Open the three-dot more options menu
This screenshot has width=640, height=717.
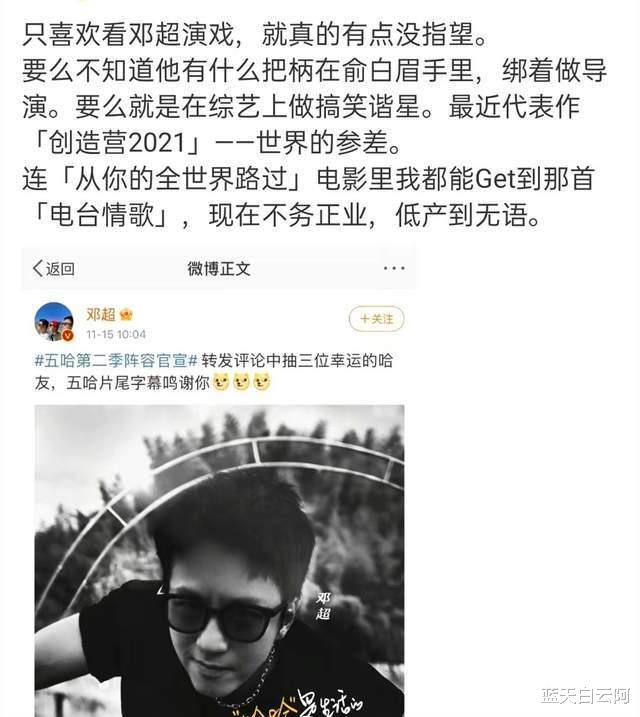[394, 268]
